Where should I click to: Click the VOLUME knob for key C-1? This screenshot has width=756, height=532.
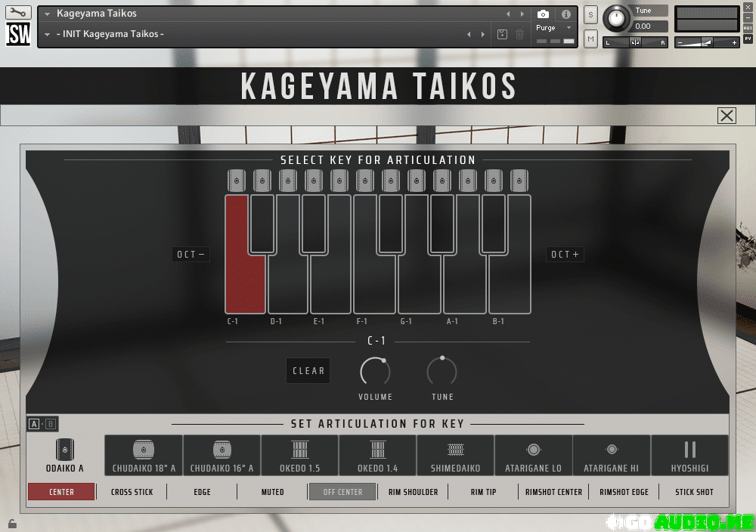(375, 372)
